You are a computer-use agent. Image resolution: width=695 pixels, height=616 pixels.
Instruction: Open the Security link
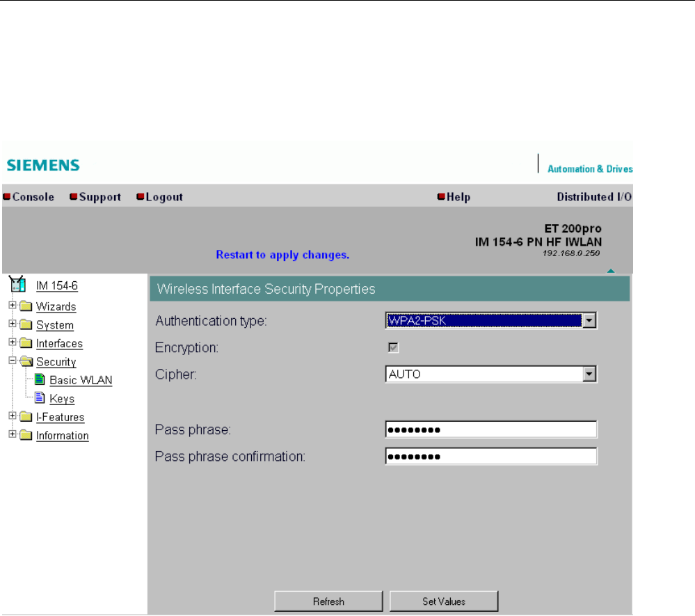pyautogui.click(x=56, y=362)
